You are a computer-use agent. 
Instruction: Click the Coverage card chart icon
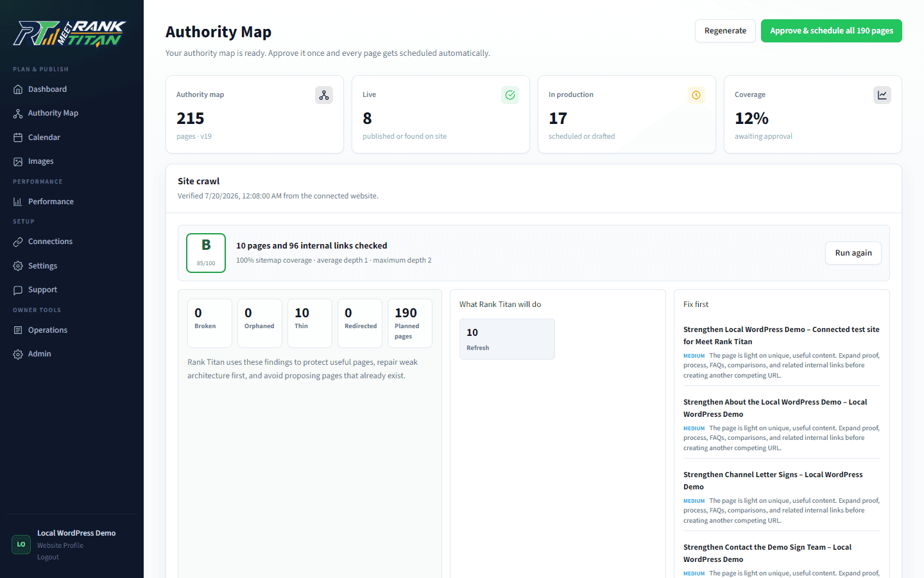pyautogui.click(x=882, y=95)
